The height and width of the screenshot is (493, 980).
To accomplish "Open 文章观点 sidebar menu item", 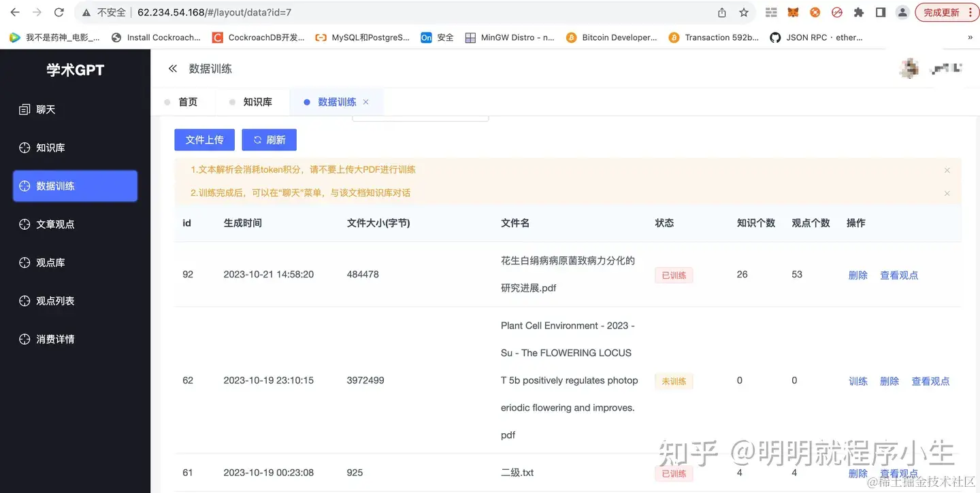I will click(x=75, y=224).
